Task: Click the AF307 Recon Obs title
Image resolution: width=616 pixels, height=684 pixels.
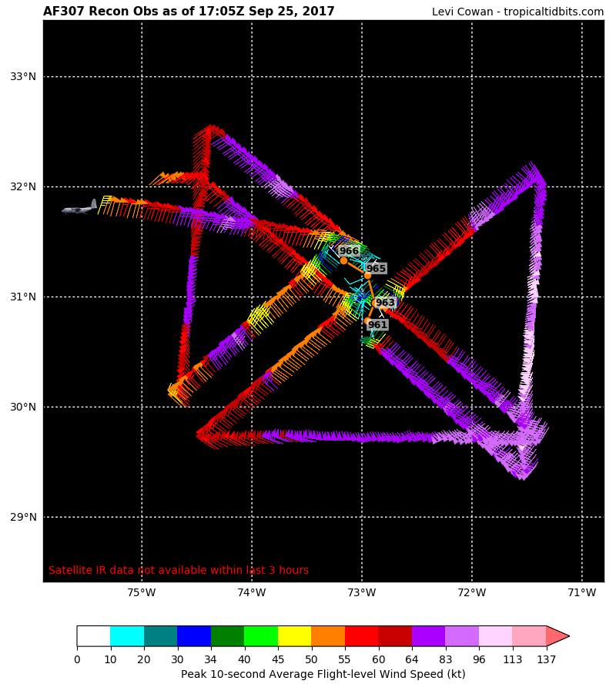Action: [x=189, y=12]
